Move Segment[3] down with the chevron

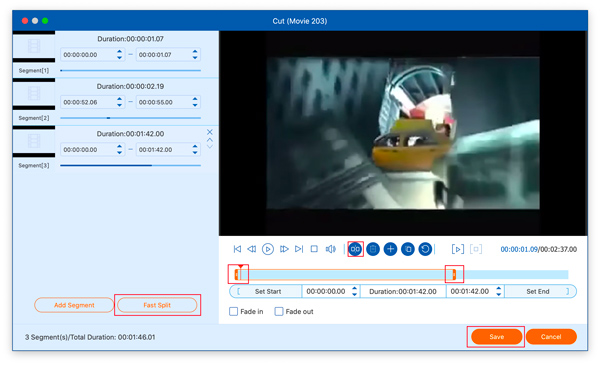(x=210, y=146)
